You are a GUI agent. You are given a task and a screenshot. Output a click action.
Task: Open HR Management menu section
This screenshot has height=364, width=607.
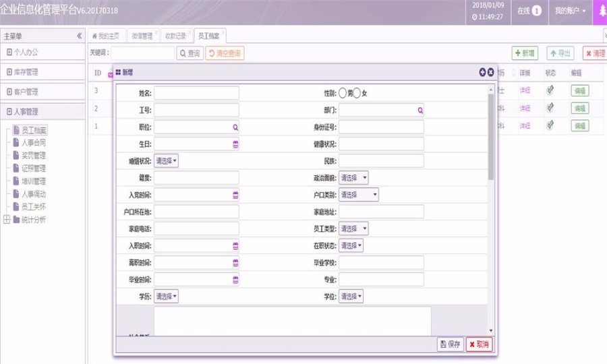pos(42,112)
